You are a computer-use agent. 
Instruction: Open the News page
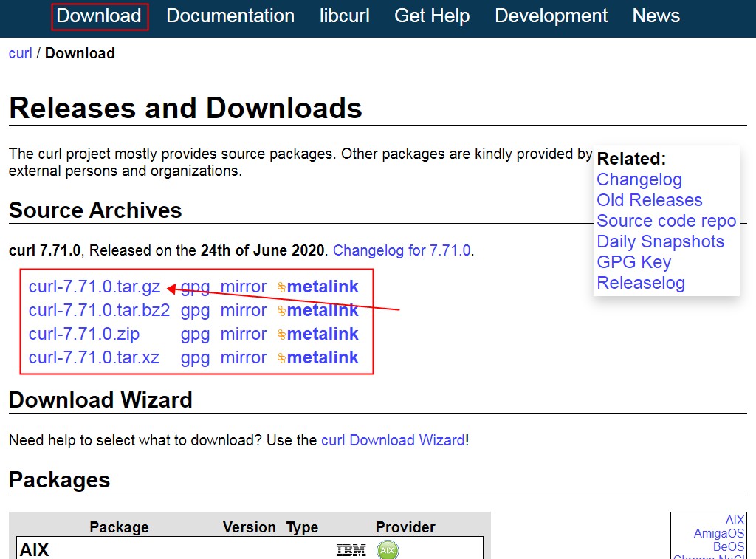click(x=656, y=16)
